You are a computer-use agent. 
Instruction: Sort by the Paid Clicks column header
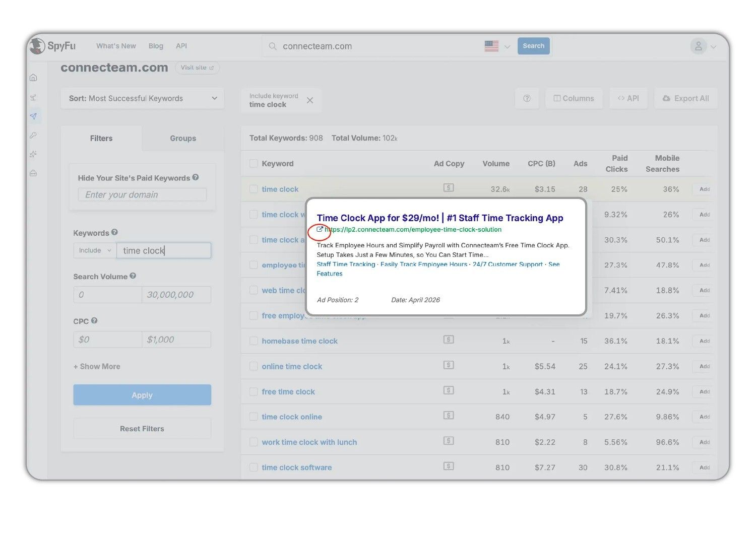click(x=616, y=164)
